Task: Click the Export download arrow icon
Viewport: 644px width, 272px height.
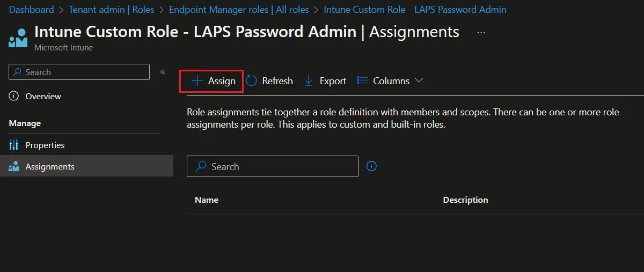Action: 309,81
